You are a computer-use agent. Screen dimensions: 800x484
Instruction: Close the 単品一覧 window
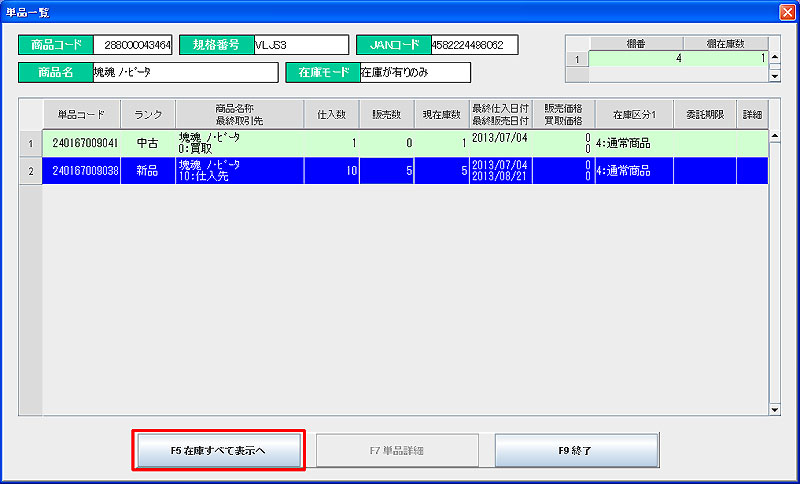[786, 12]
